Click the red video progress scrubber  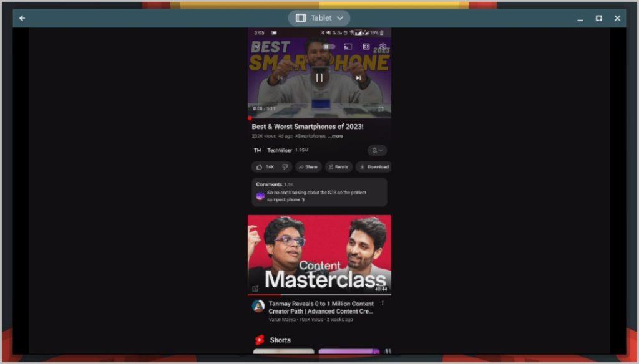click(250, 118)
